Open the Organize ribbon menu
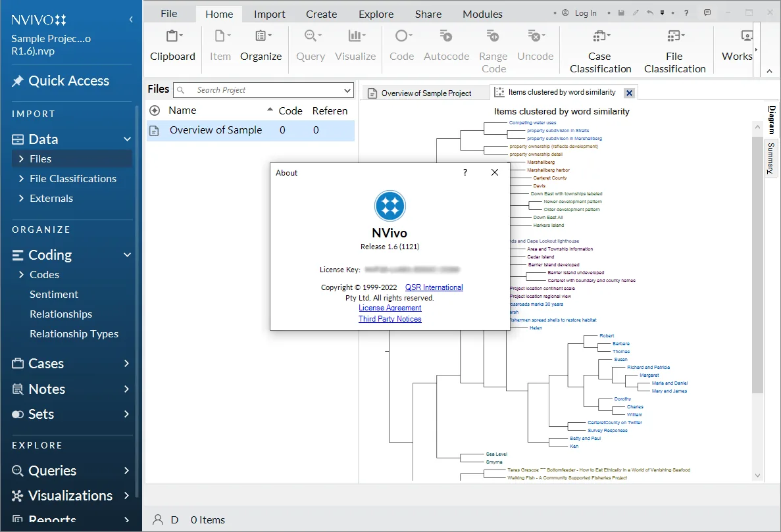This screenshot has height=532, width=781. pos(261,46)
